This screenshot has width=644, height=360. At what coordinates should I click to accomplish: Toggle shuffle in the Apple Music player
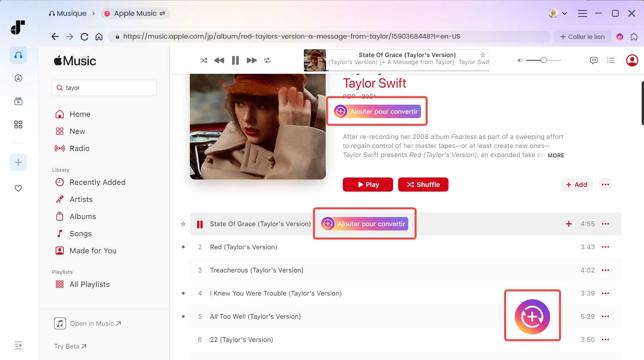pos(204,60)
